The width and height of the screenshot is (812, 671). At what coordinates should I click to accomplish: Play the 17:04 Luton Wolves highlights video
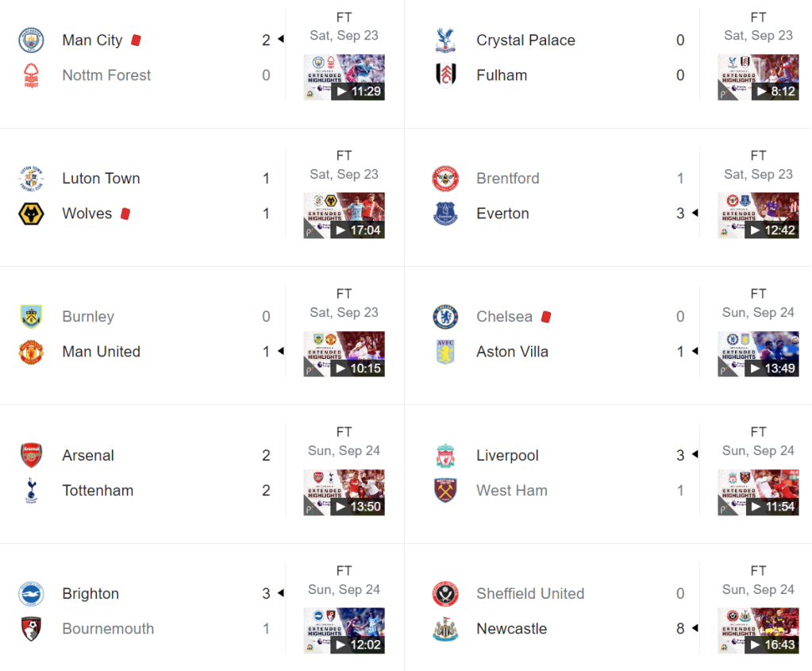344,215
